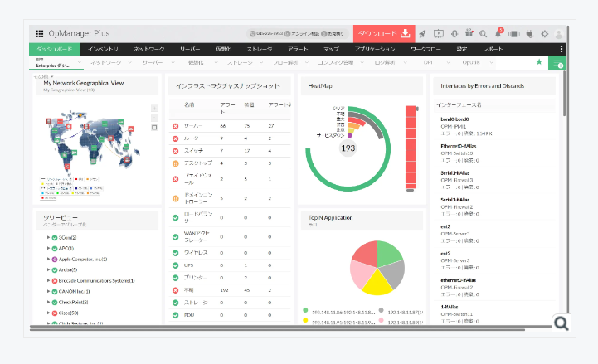598x364 pixels.
Task: Click the green status icon for PDU
Action: pos(176,315)
